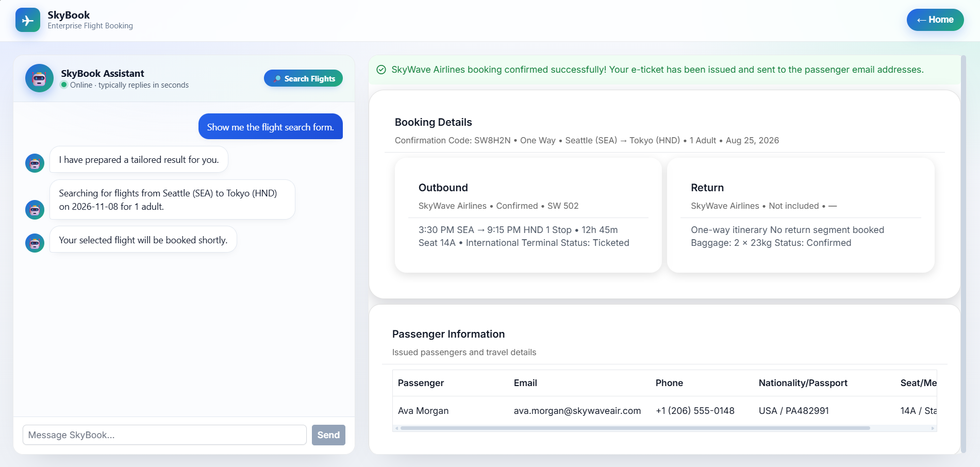Click the 'I have prepared a tailored result' message
The width and height of the screenshot is (980, 467).
tap(139, 160)
